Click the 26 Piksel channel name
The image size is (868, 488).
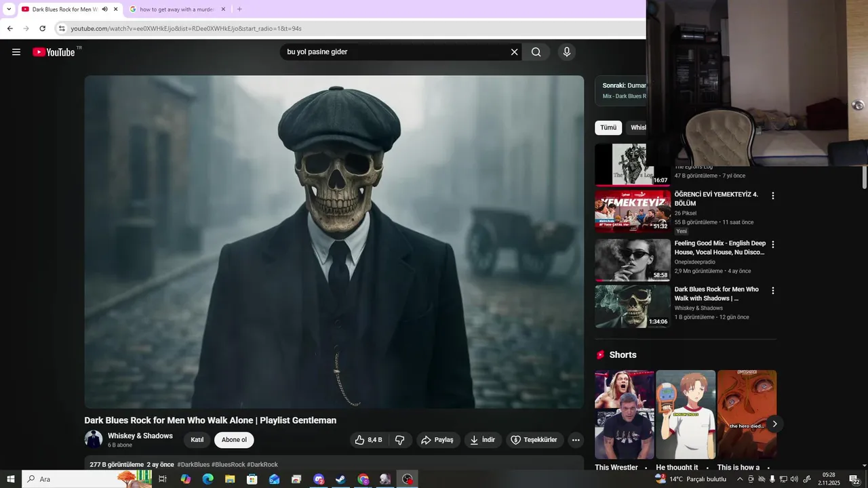pos(686,213)
